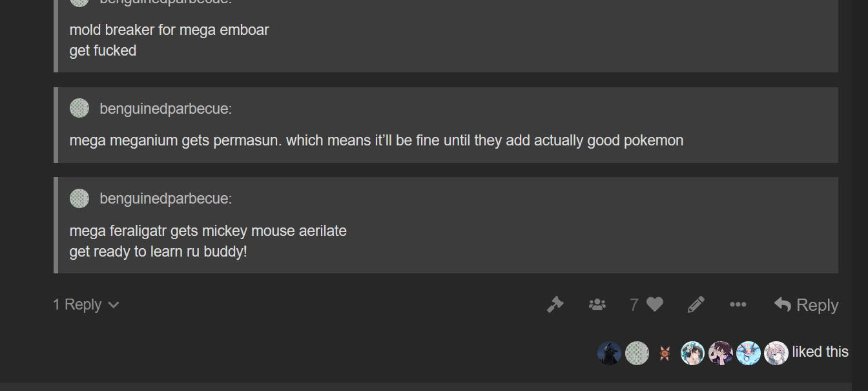Screen dimensions: 868x391
Task: Click benguinedparbecue avatar in mega feraligatr quote
Action: (x=79, y=198)
